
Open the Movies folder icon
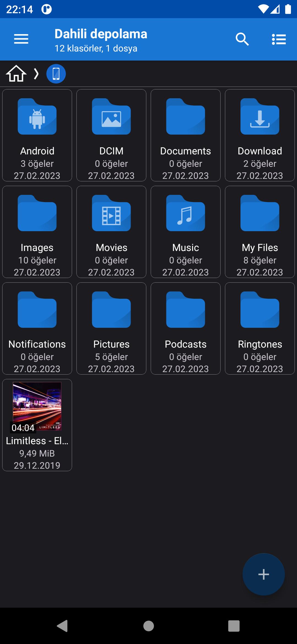111,213
